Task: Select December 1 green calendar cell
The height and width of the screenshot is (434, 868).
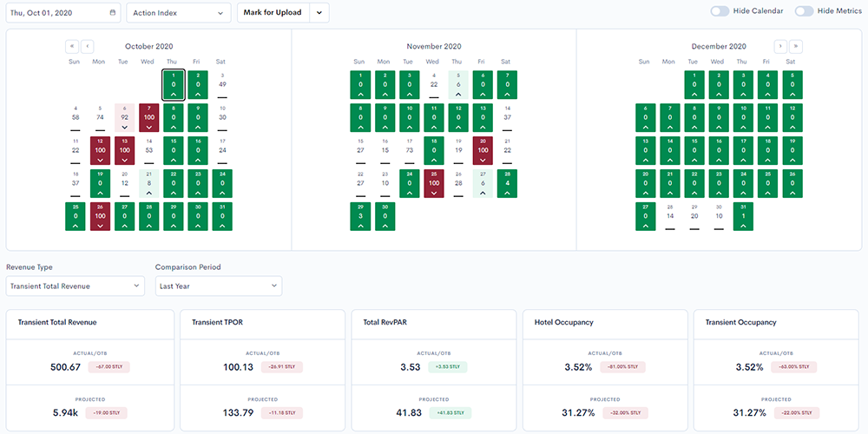Action: click(694, 85)
